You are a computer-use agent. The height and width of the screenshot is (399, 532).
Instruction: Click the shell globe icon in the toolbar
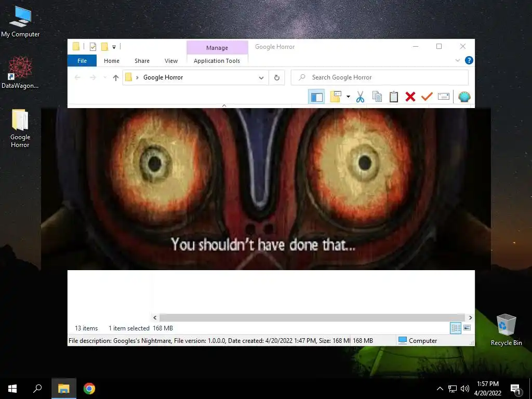[464, 97]
